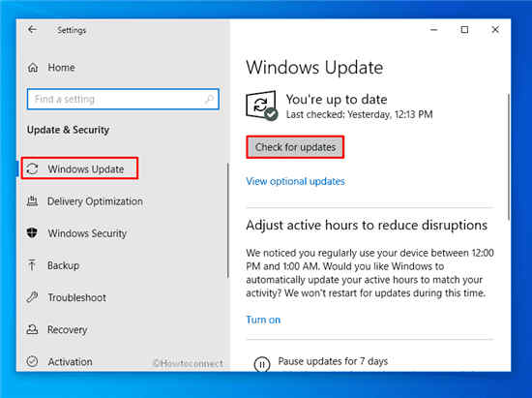Turn on automatic active hours
The image size is (532, 398).
[x=263, y=320]
